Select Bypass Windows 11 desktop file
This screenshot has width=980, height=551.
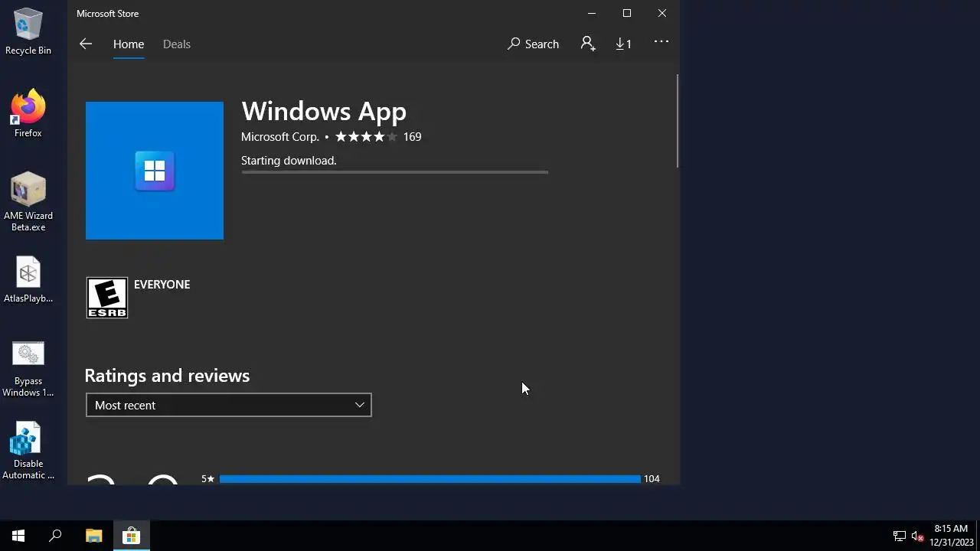[28, 369]
